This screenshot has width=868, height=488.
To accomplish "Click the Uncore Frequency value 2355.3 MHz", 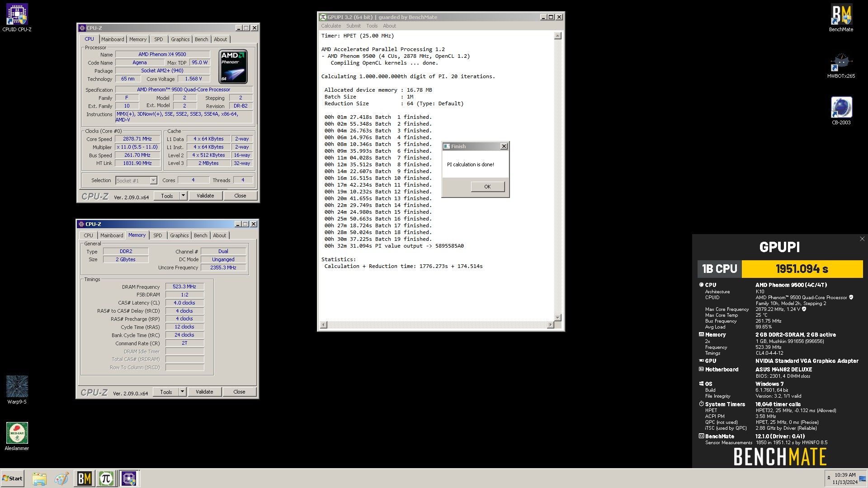I will click(x=223, y=267).
